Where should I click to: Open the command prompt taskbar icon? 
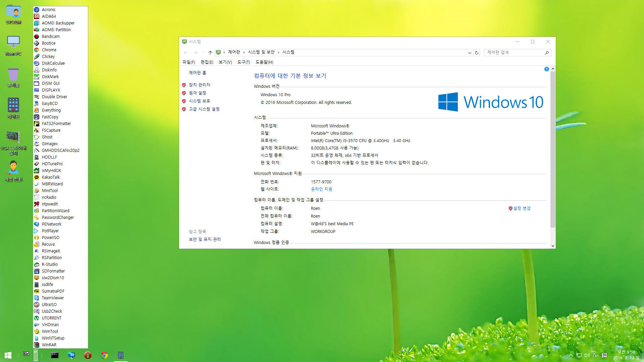(x=55, y=355)
